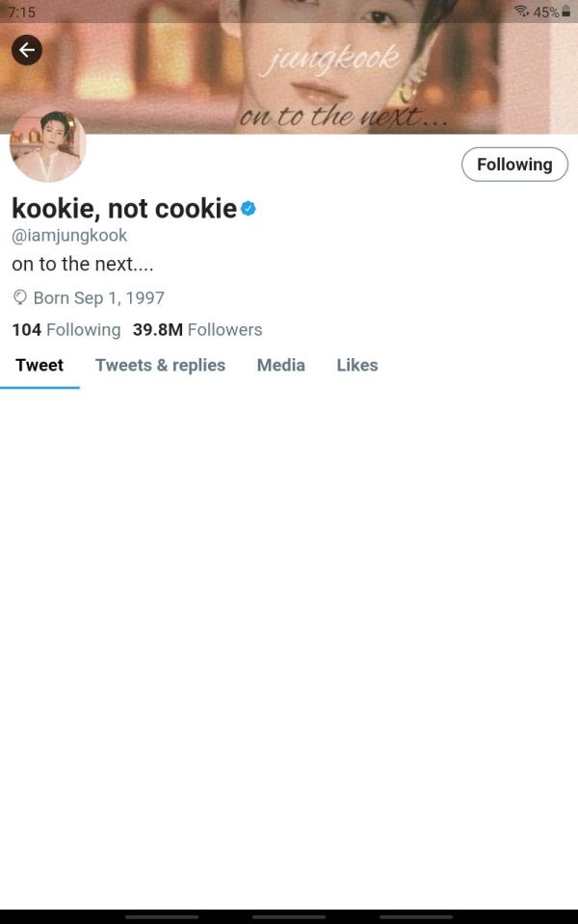Tap the display name "kookie, not cookie"
This screenshot has width=578, height=924.
click(123, 208)
